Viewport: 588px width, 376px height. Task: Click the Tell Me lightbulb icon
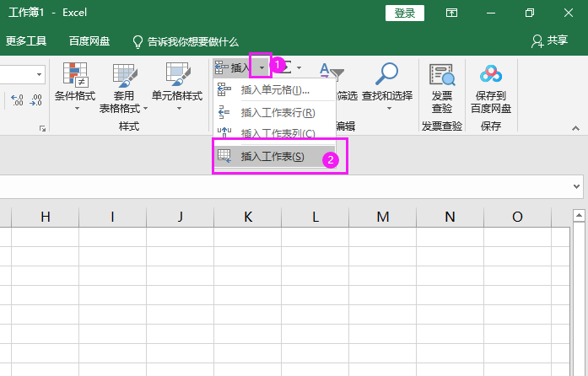pyautogui.click(x=138, y=42)
